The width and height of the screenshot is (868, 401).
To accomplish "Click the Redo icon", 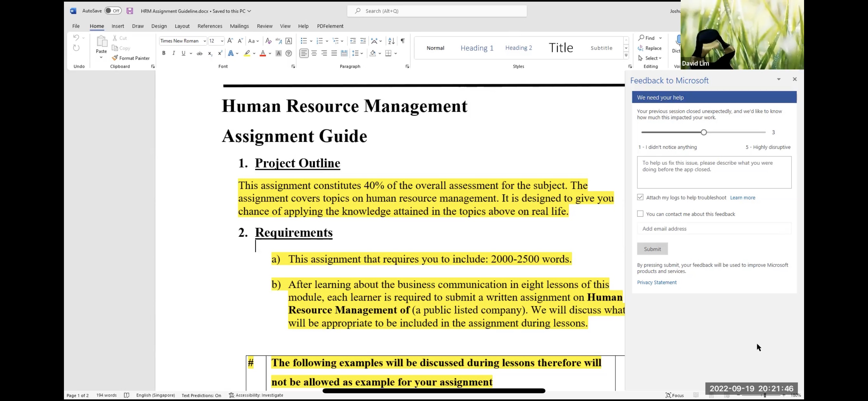I will [x=76, y=48].
